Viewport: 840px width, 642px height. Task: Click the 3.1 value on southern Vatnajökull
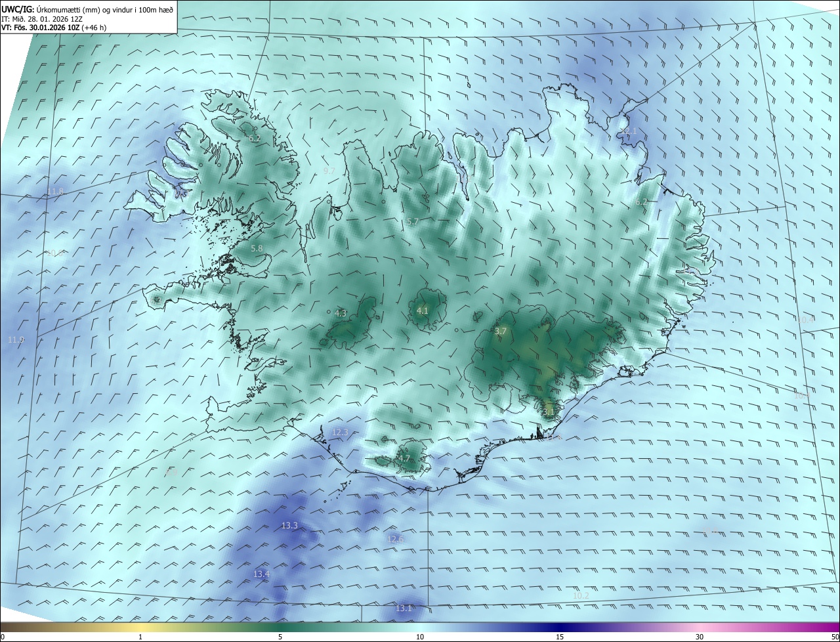(549, 412)
